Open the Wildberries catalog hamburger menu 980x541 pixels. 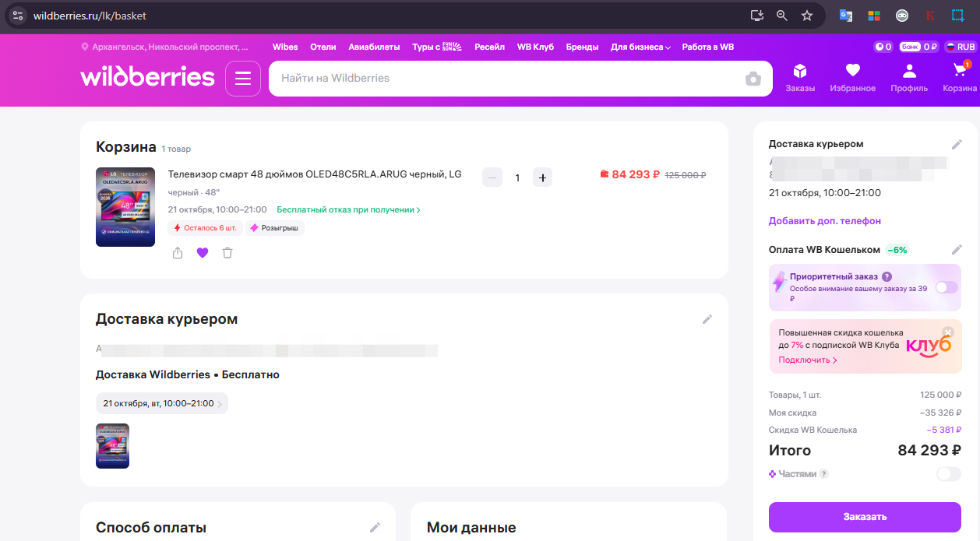point(243,79)
